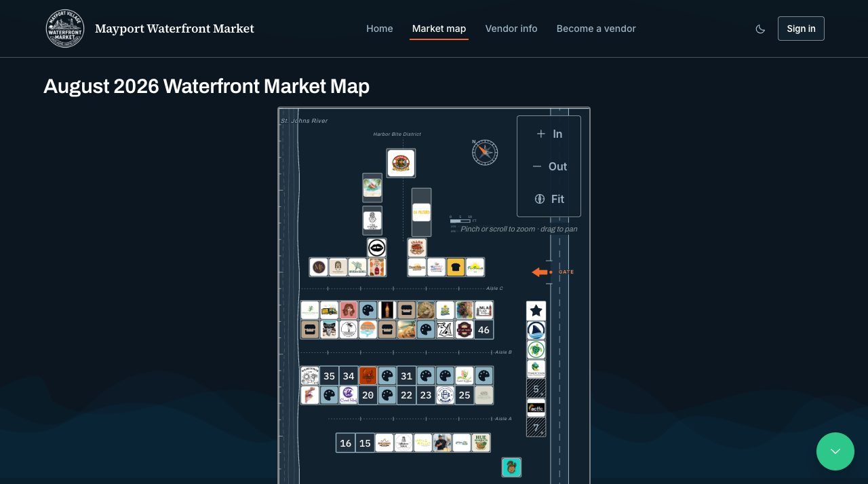Image resolution: width=868 pixels, height=484 pixels.
Task: Open the MJ monogram vendor booth
Action: click(319, 267)
